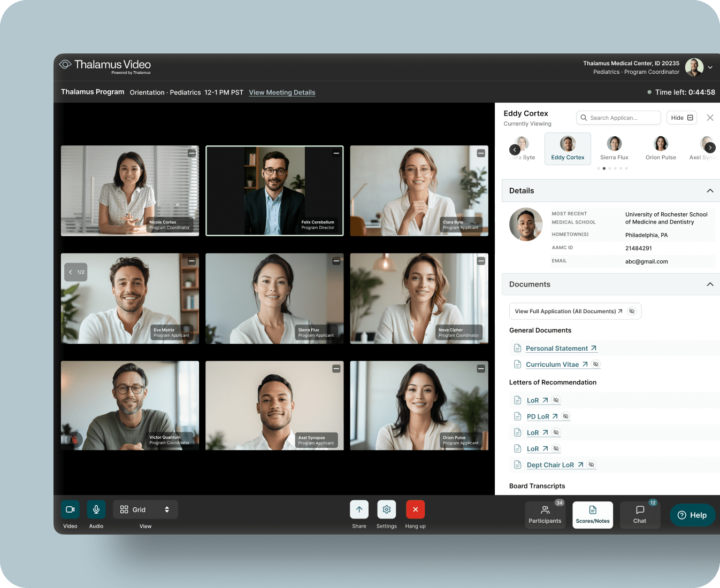Screen dimensions: 720x588
Task: Collapse the Documents section
Action: coord(710,284)
